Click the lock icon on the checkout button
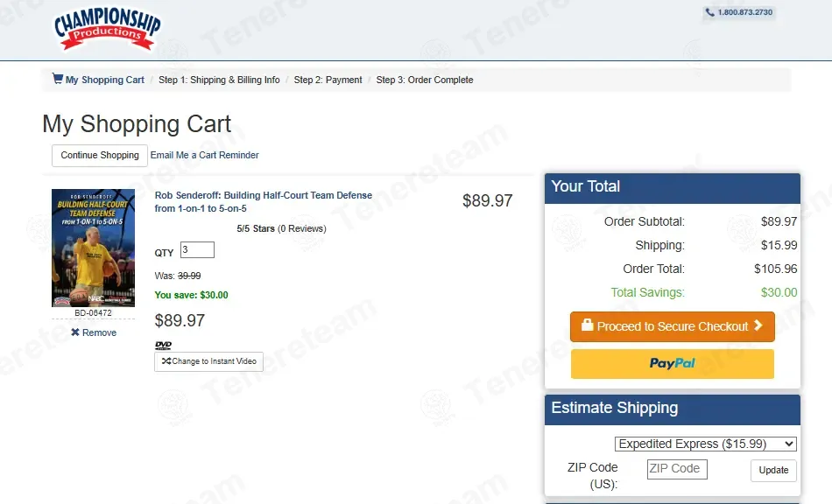The height and width of the screenshot is (504, 832). [587, 325]
